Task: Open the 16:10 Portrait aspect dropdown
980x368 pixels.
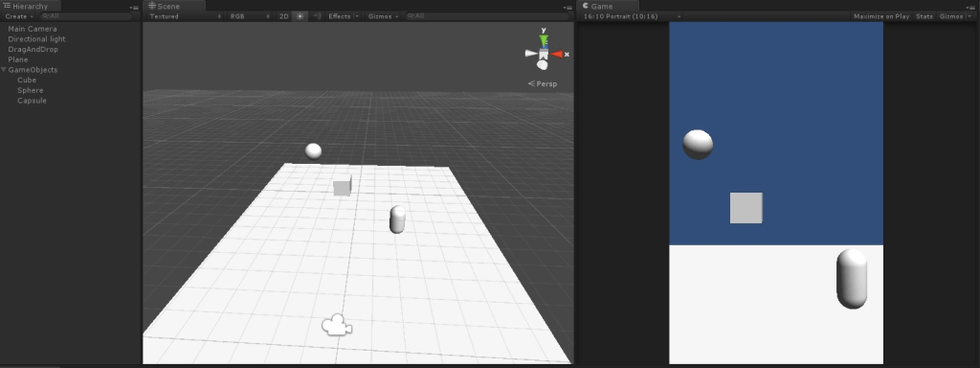Action: 631,16
